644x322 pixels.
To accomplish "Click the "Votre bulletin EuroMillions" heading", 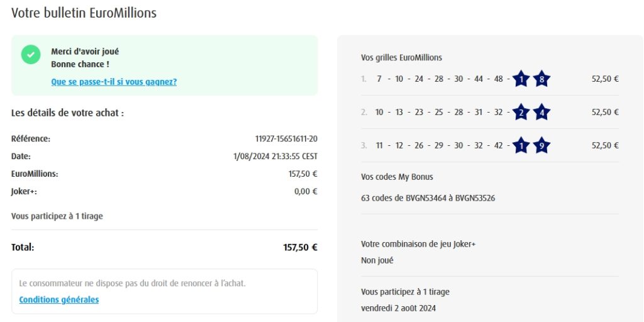I will 84,13.
